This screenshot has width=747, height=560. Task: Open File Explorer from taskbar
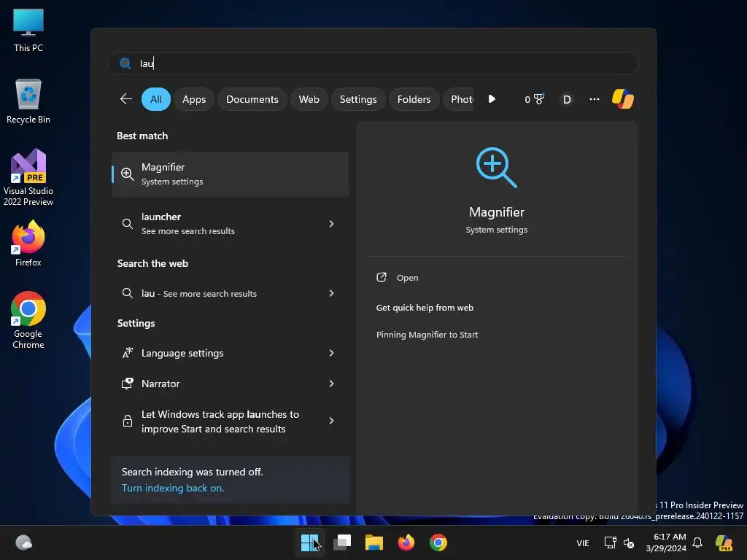[x=374, y=542]
